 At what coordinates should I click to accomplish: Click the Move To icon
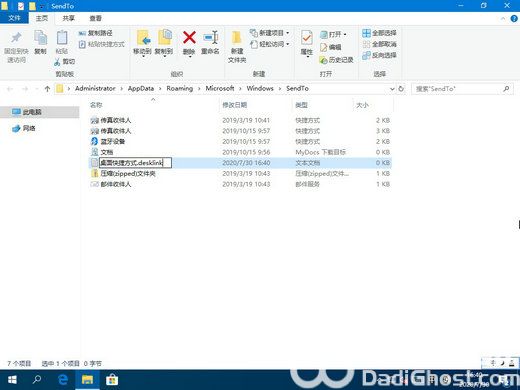coord(143,37)
